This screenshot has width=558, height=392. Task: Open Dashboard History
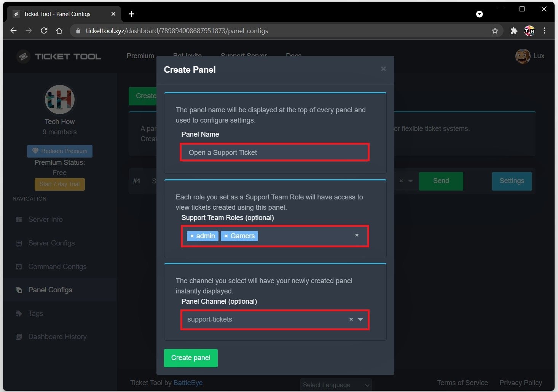click(57, 337)
